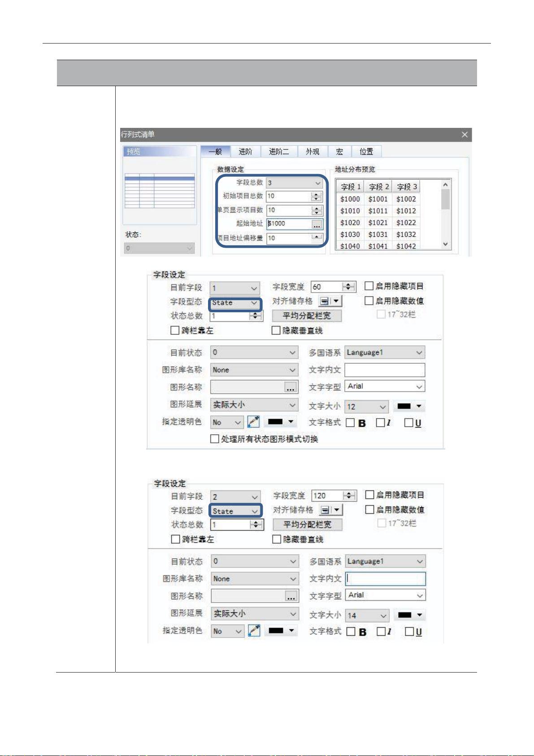Open the 外观 tab
Viewport: 534px width, 756px height.
313,152
